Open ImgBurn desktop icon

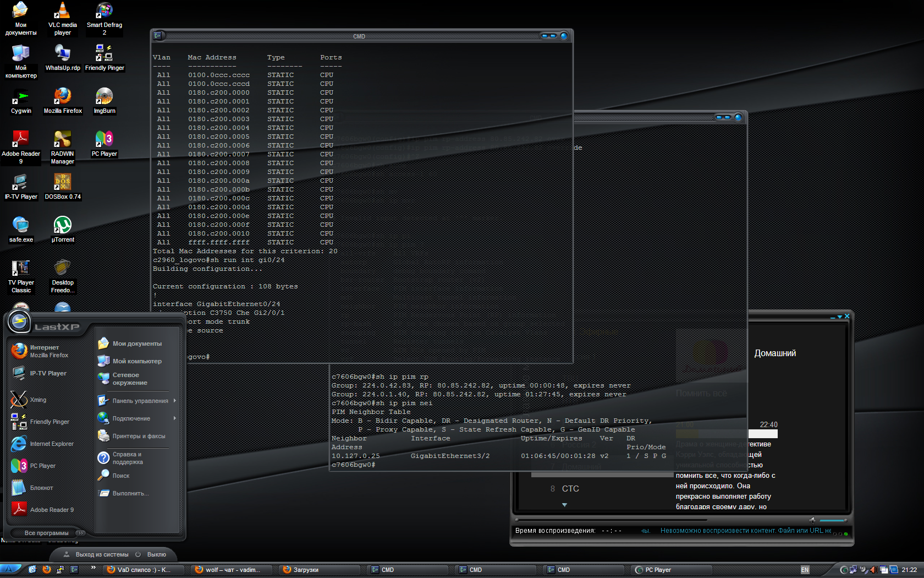click(x=105, y=101)
